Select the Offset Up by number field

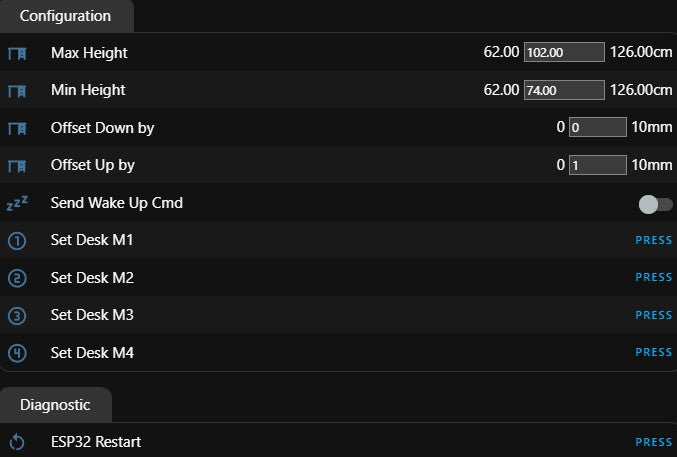[x=598, y=165]
